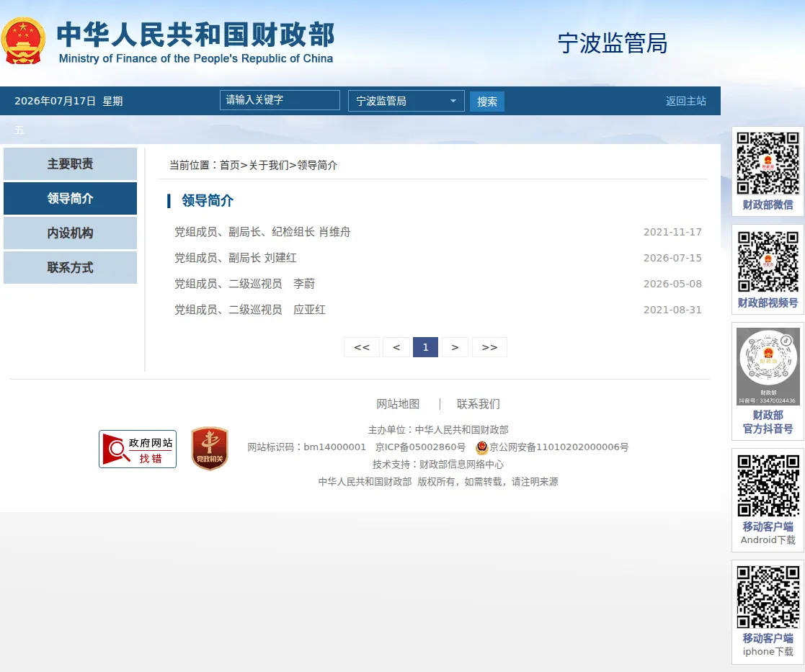Open the 主要职责 sidebar tab

(71, 163)
